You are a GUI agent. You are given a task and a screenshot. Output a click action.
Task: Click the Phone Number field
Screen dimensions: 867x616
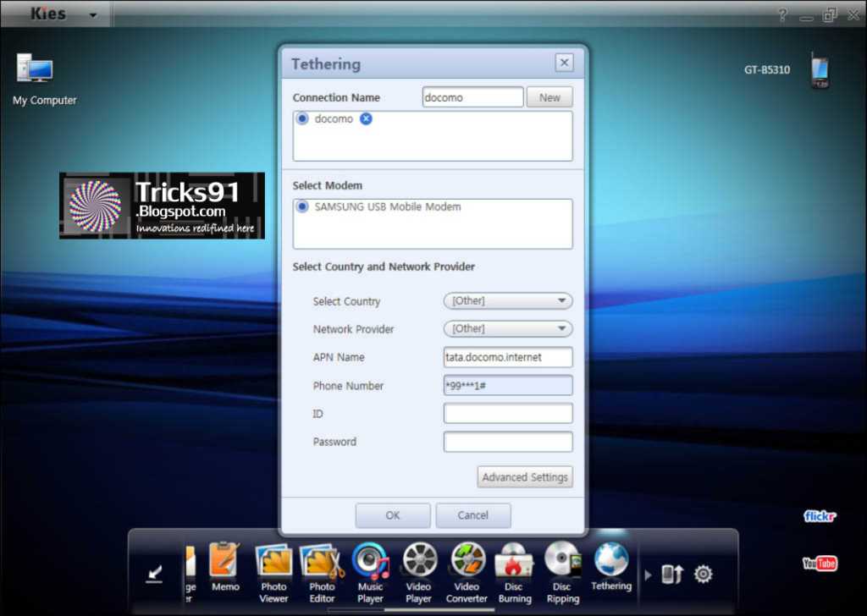click(508, 385)
